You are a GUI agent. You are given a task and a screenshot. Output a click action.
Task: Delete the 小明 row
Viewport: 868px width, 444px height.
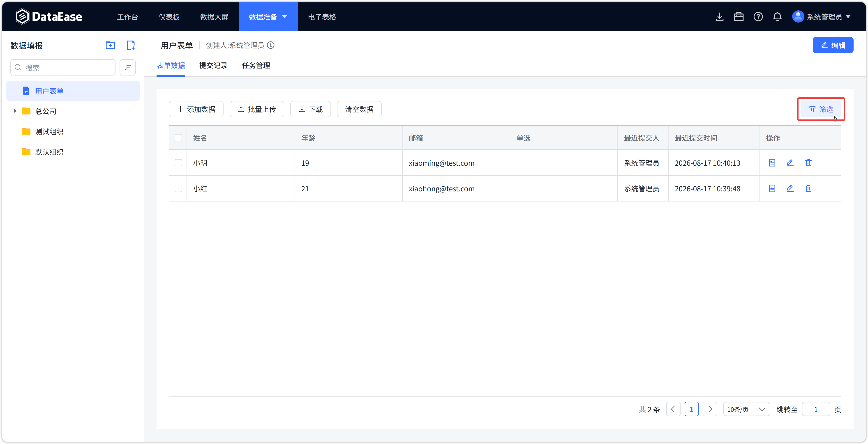click(x=808, y=162)
